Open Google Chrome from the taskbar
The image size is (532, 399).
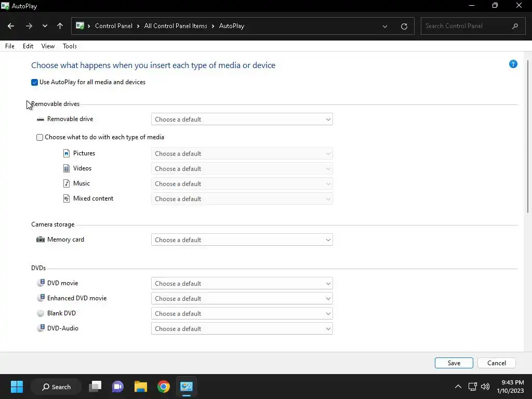164,387
